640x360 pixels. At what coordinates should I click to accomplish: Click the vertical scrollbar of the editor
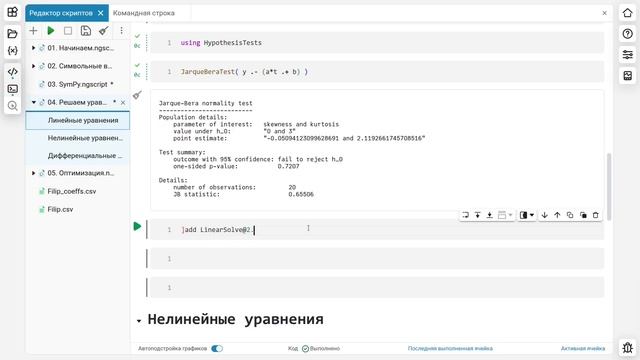[x=609, y=187]
